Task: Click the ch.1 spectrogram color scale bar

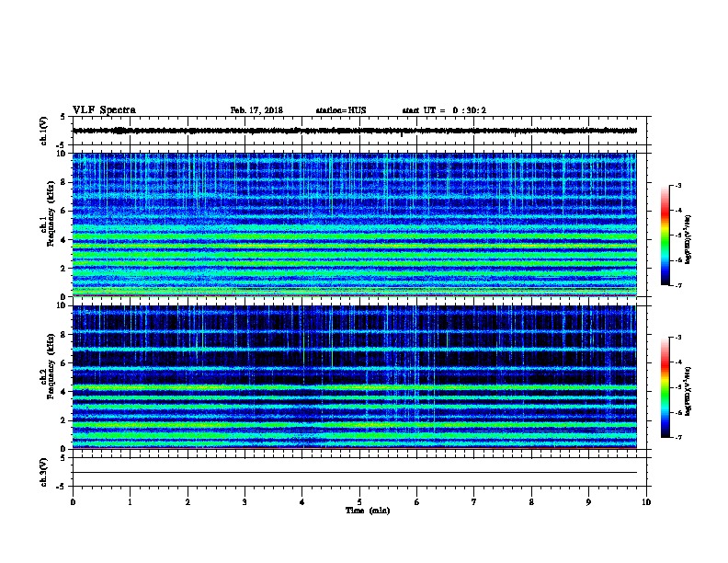Action: pyautogui.click(x=665, y=236)
